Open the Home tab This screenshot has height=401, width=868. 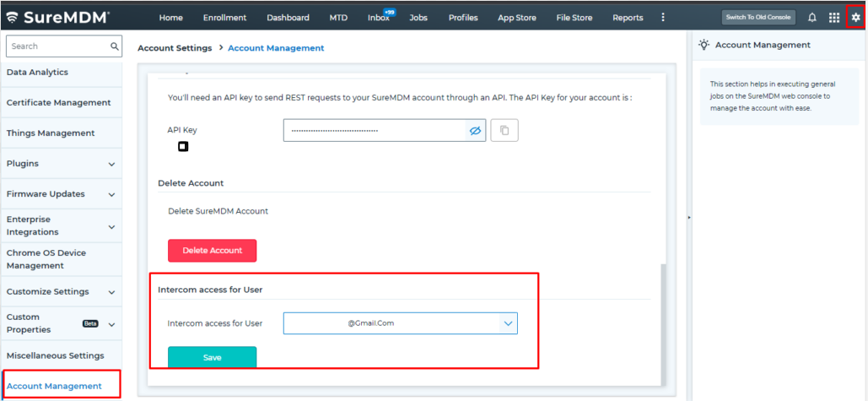coord(171,18)
